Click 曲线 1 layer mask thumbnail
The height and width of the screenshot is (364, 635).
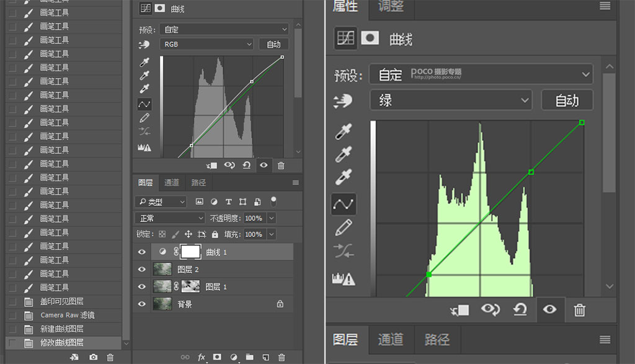click(190, 252)
